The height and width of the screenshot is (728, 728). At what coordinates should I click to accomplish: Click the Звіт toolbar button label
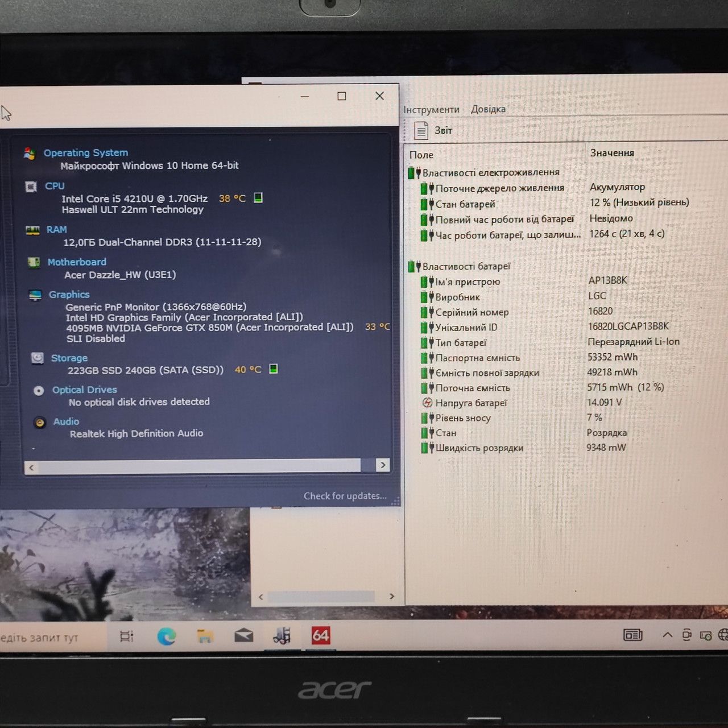tap(443, 130)
